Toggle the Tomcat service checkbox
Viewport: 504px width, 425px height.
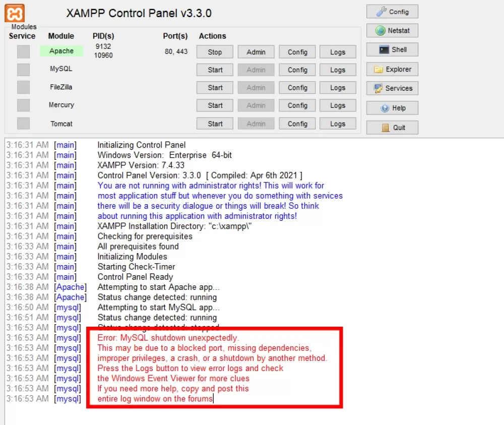pos(23,124)
